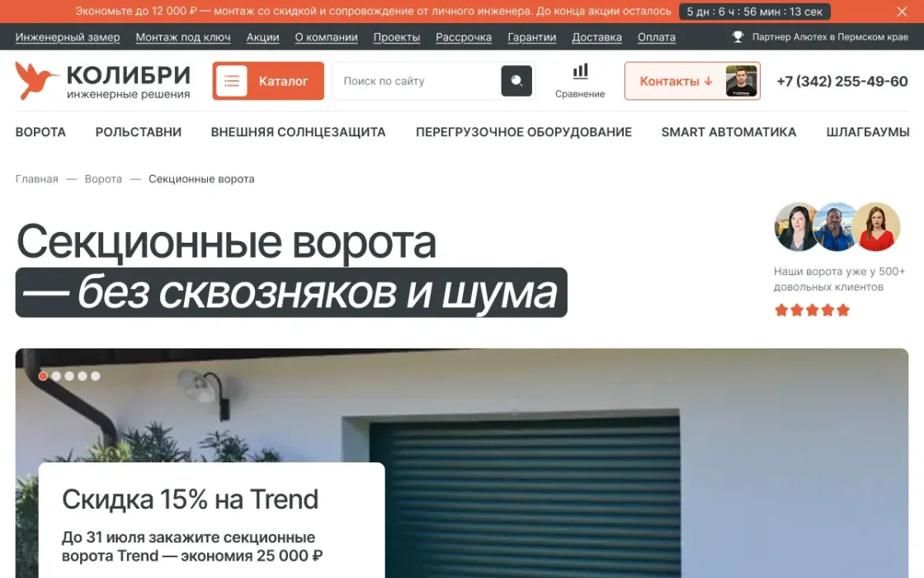
Task: Click the countdown timer in banner
Action: pos(754,12)
